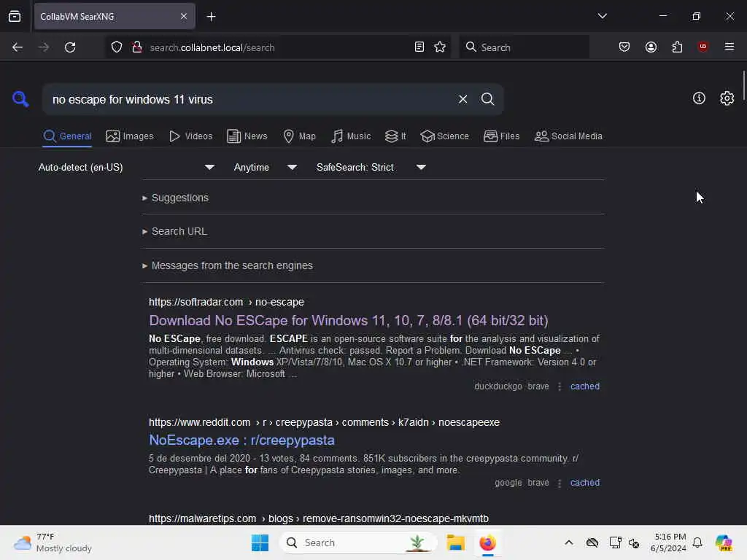Open the Windows Start menu
Screen dimensions: 747x560
[260, 542]
